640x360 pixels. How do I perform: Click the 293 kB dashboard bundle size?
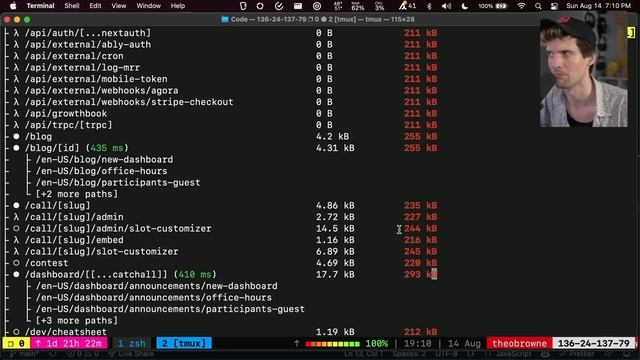tap(420, 274)
